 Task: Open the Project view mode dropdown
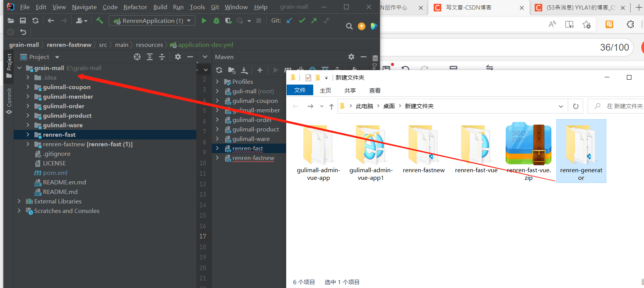pyautogui.click(x=57, y=57)
